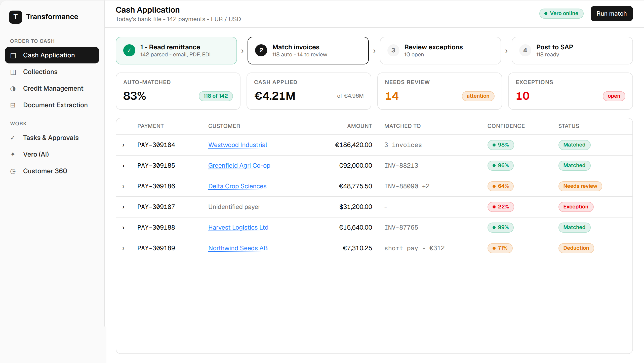Open Delta Crop Sciences customer link
This screenshot has height=363, width=644.
pos(237,186)
